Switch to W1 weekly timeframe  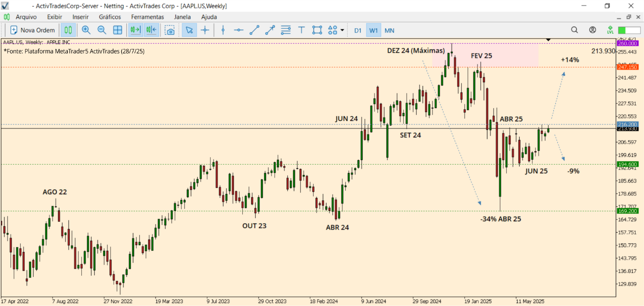tap(374, 30)
